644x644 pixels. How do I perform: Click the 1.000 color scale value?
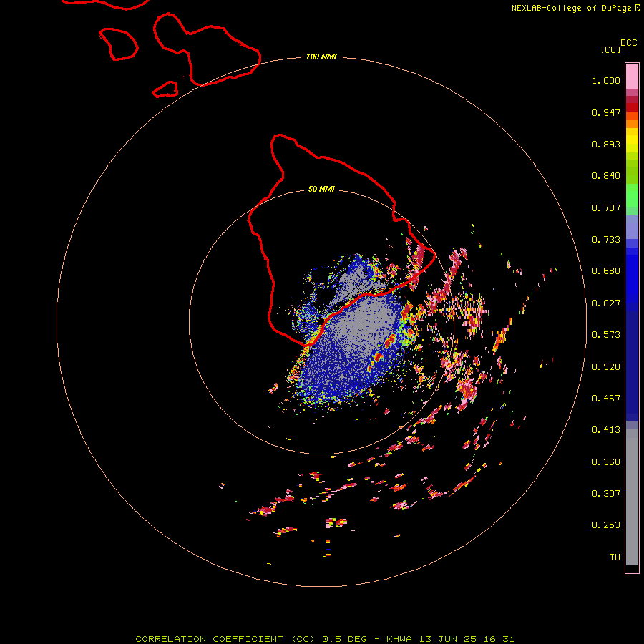point(606,80)
